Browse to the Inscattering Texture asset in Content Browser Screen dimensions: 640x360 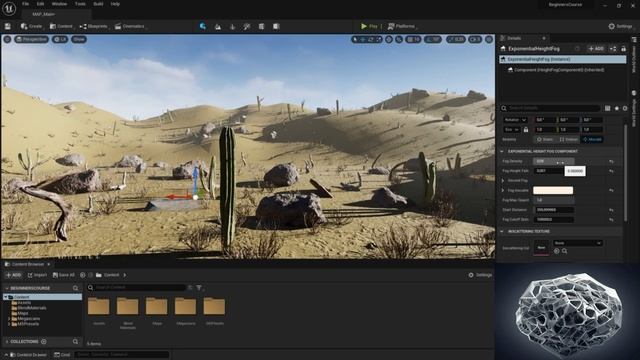coord(564,251)
